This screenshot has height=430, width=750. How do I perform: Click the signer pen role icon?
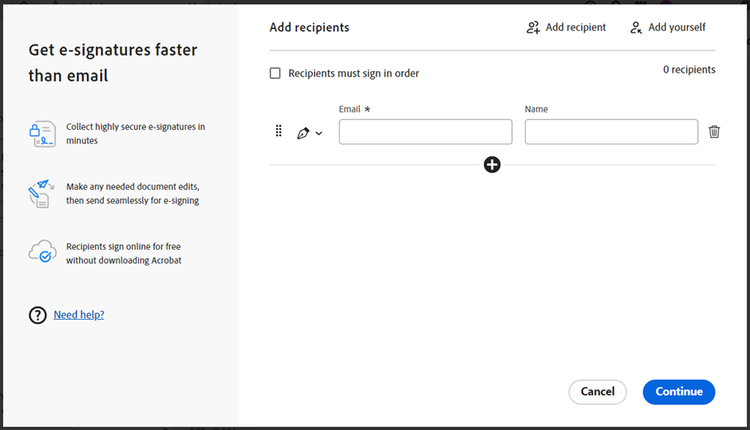pyautogui.click(x=303, y=133)
